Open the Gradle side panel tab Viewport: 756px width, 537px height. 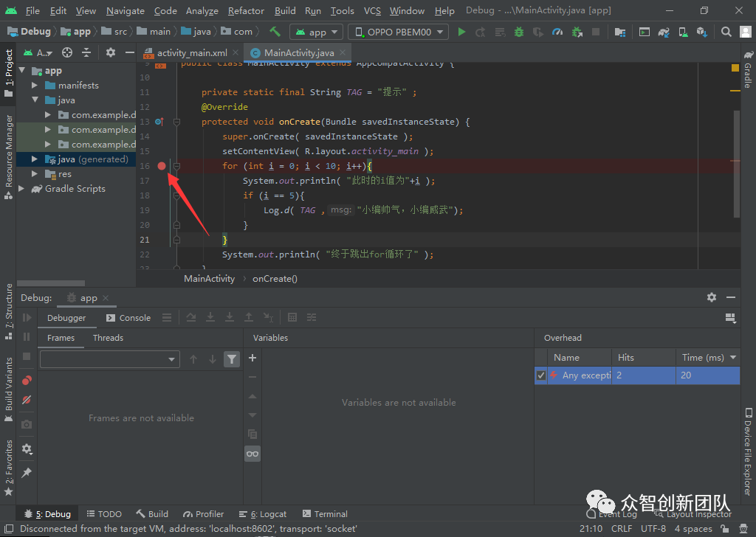(x=748, y=69)
